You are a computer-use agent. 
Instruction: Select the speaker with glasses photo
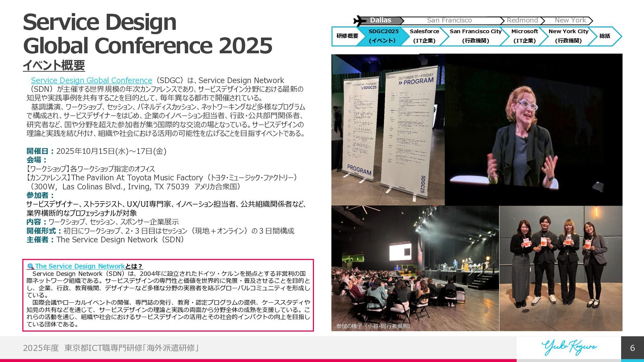pyautogui.click(x=533, y=130)
